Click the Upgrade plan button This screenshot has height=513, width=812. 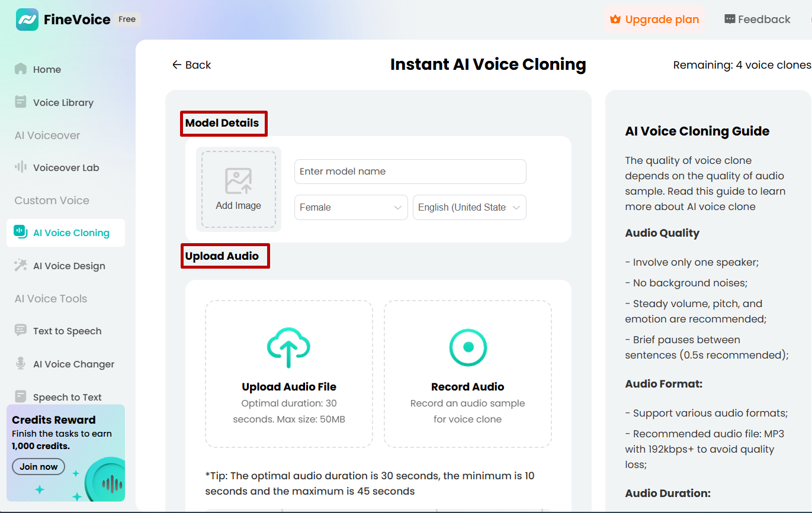(654, 20)
